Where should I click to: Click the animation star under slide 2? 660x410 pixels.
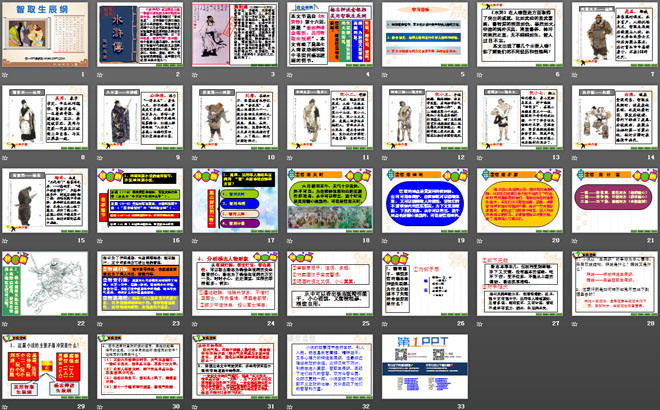(x=100, y=75)
